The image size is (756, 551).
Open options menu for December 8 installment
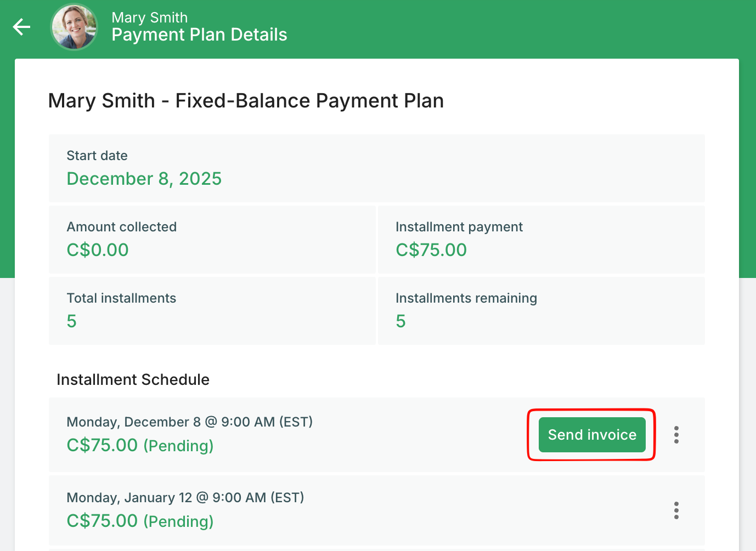click(676, 435)
